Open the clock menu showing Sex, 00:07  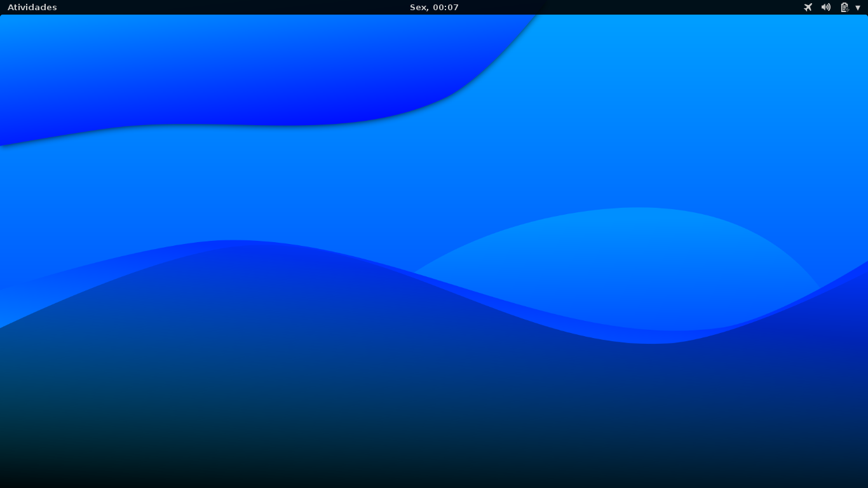click(x=434, y=8)
